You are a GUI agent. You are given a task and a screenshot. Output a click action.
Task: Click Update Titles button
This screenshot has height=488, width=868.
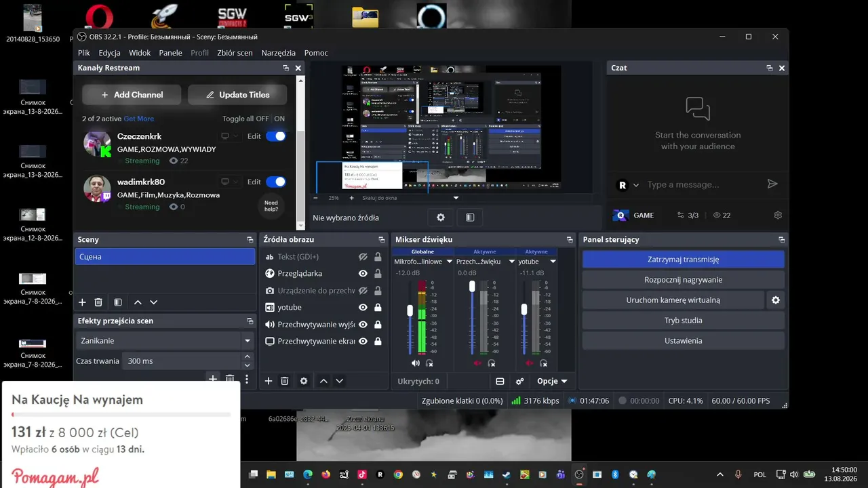click(x=237, y=95)
